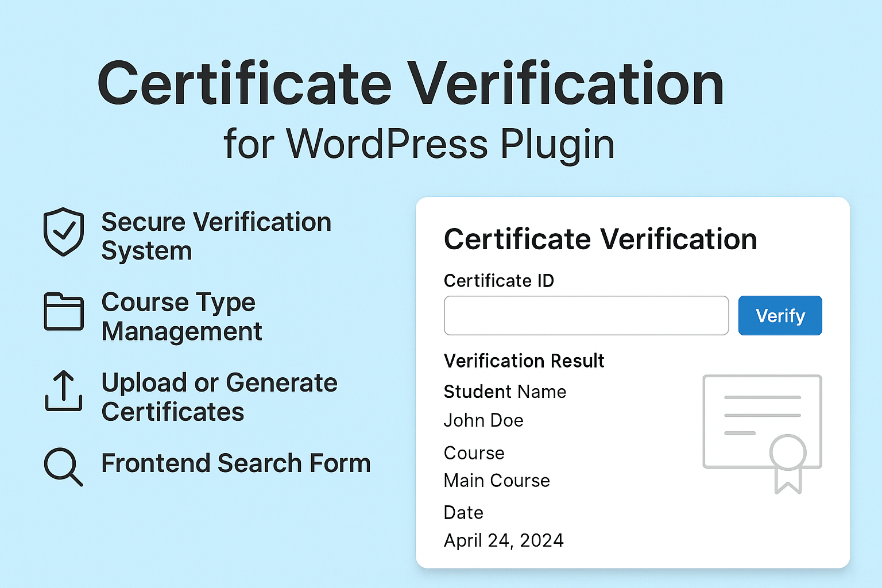Click the 'Frontend Search Form' feature text

coord(235,463)
